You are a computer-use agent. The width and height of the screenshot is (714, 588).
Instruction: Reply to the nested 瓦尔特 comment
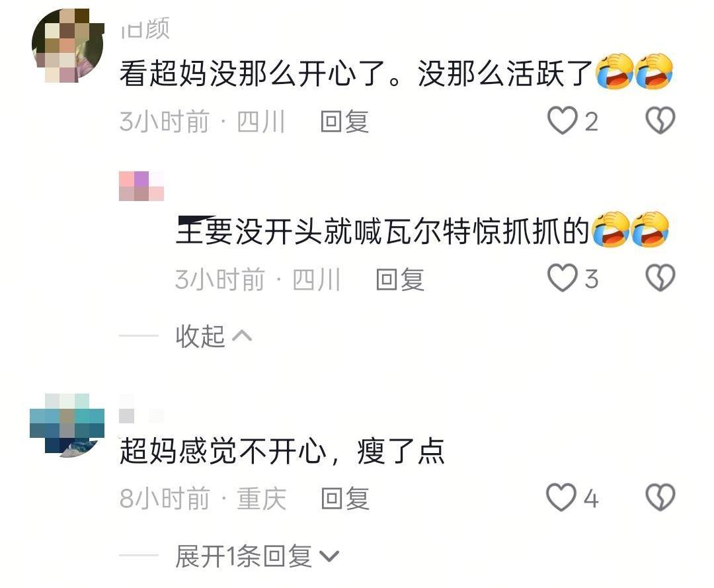coord(400,279)
